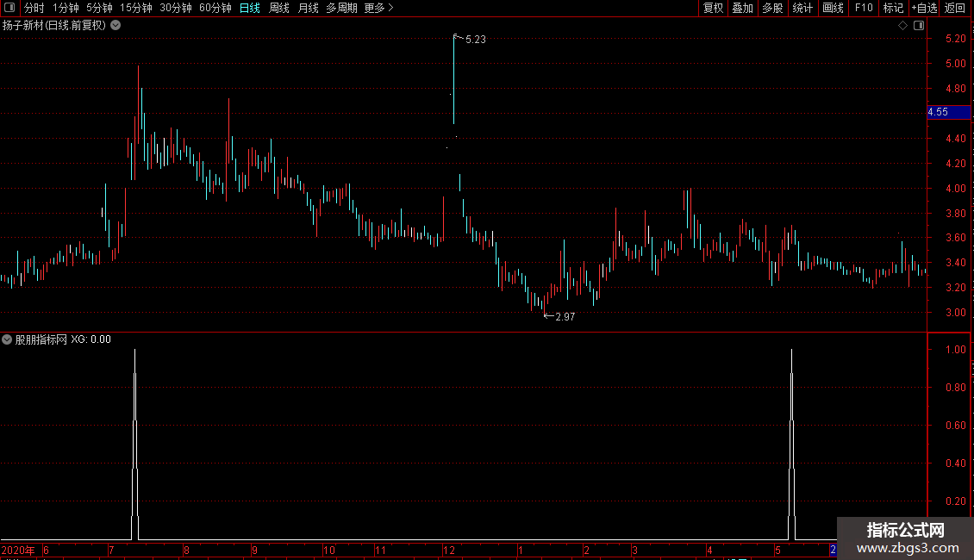Click the 返回 back button
974x560 pixels.
tap(955, 8)
